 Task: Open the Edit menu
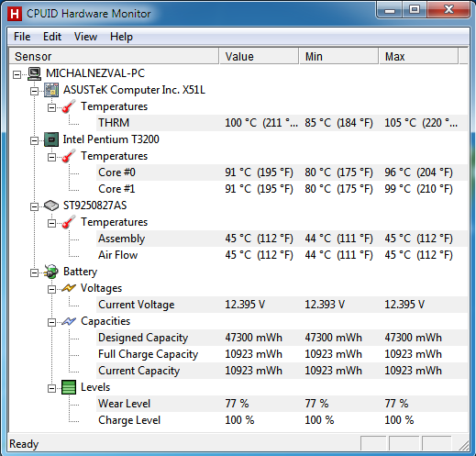pyautogui.click(x=52, y=37)
